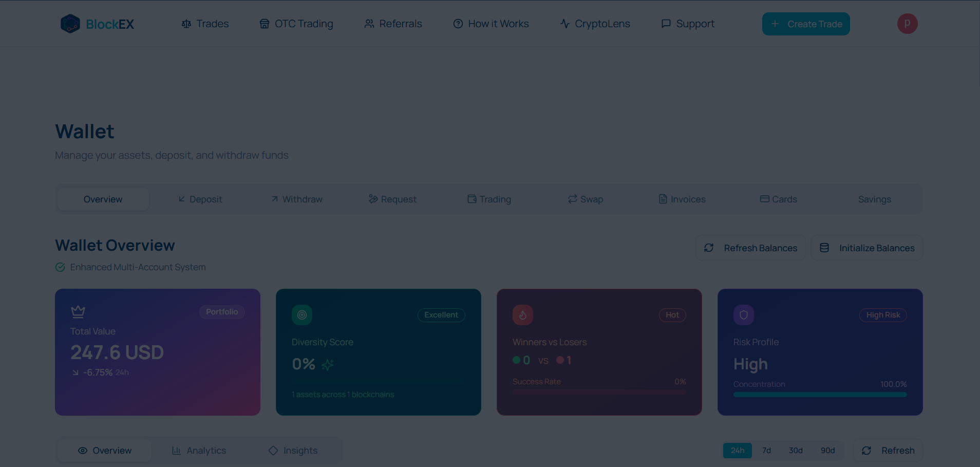Viewport: 980px width, 467px height.
Task: Switch to the Analytics tab
Action: pos(199,451)
